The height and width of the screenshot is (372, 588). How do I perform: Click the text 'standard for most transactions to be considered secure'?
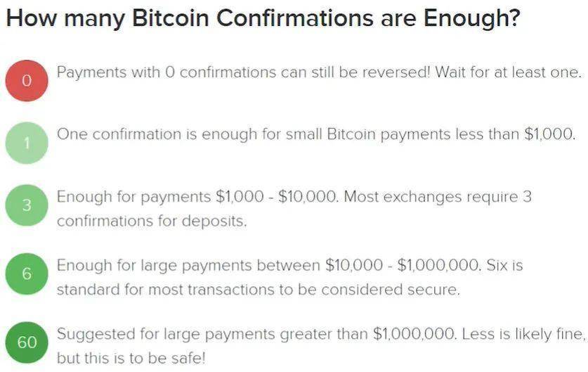click(258, 290)
